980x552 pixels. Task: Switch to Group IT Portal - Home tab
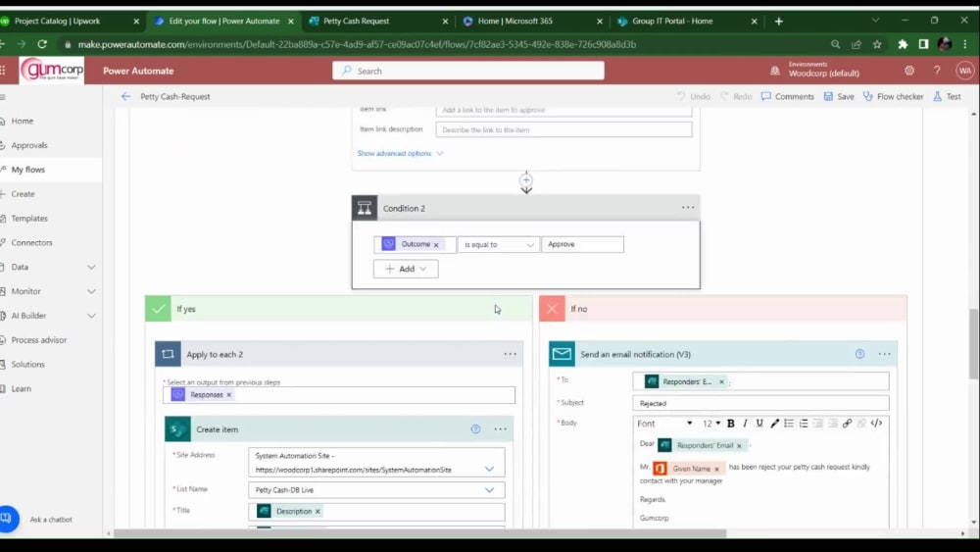pos(688,21)
